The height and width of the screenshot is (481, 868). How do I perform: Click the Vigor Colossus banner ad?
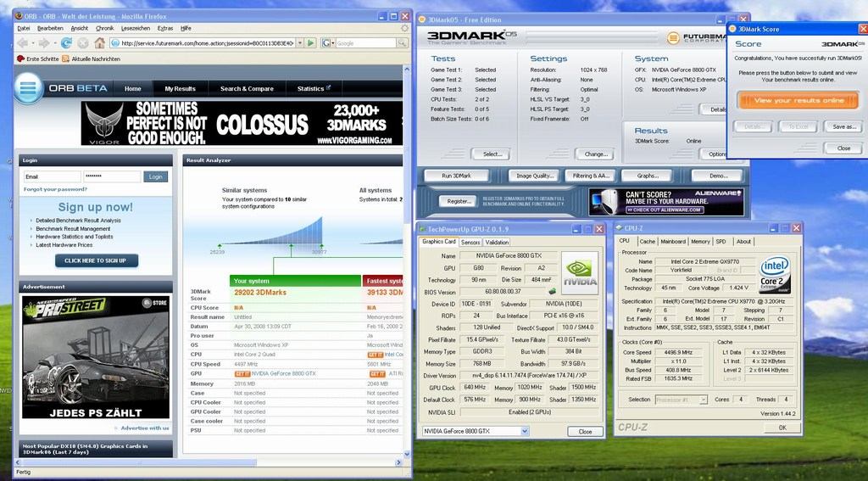(x=242, y=123)
